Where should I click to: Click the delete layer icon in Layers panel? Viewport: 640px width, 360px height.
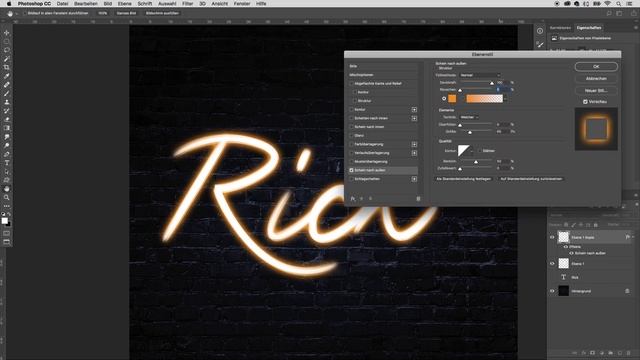pyautogui.click(x=629, y=353)
